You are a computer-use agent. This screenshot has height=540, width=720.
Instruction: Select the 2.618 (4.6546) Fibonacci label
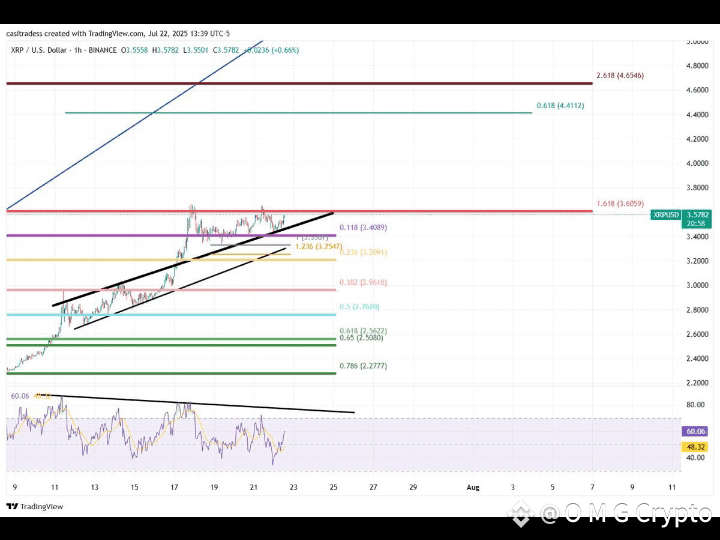[x=620, y=75]
